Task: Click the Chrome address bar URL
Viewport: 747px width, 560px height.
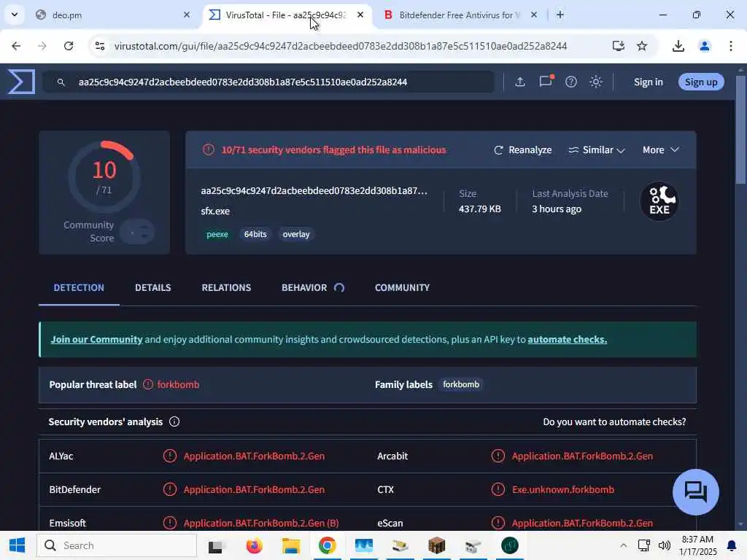Action: point(340,46)
